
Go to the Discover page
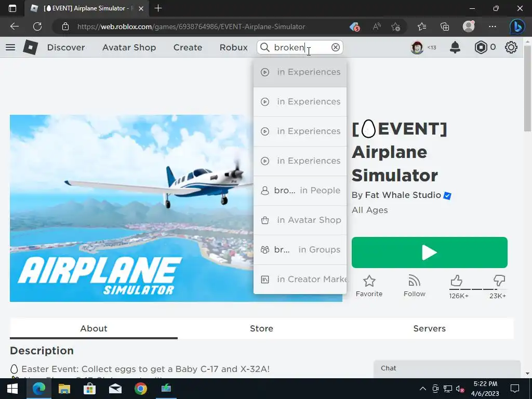click(x=66, y=47)
